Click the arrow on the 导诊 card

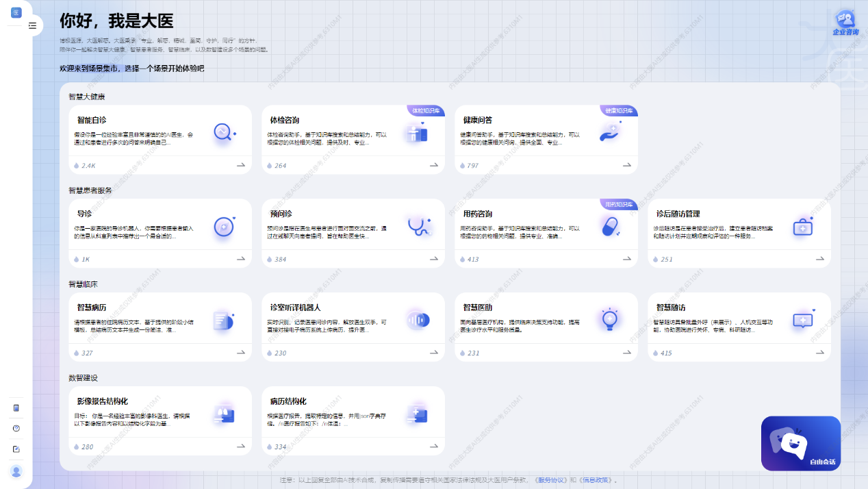pyautogui.click(x=241, y=259)
